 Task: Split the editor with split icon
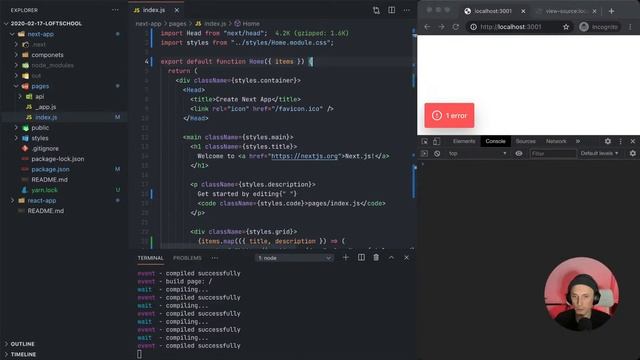coord(391,10)
